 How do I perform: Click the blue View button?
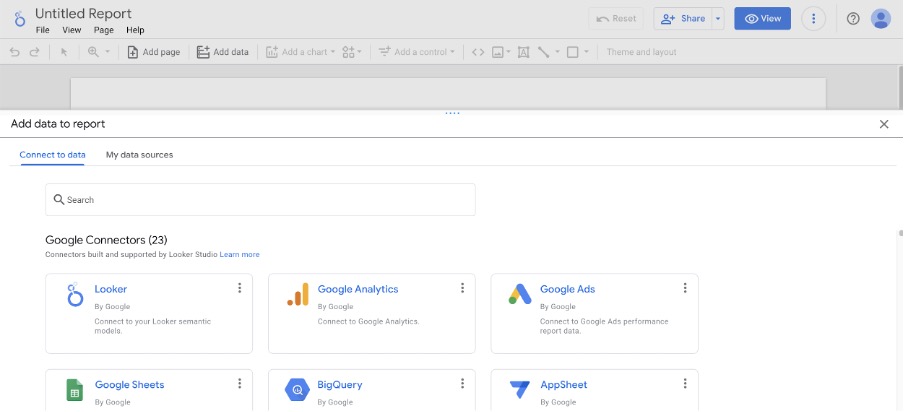[x=762, y=18]
